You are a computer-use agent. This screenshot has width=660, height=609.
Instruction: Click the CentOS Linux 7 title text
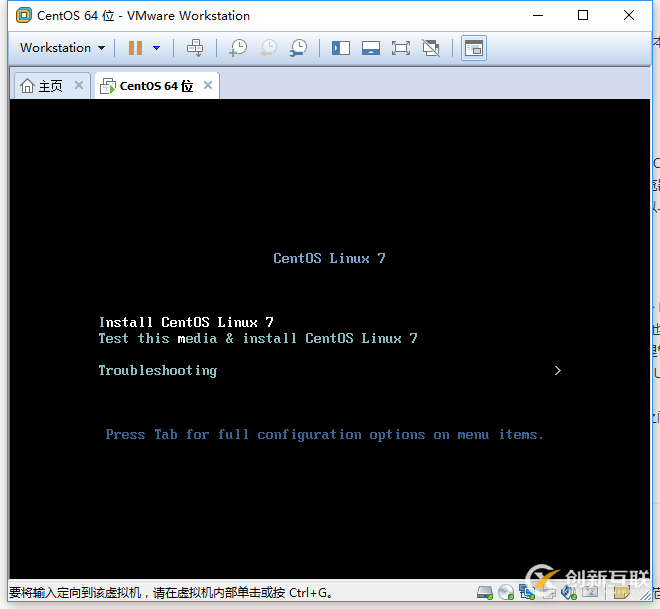click(x=329, y=258)
